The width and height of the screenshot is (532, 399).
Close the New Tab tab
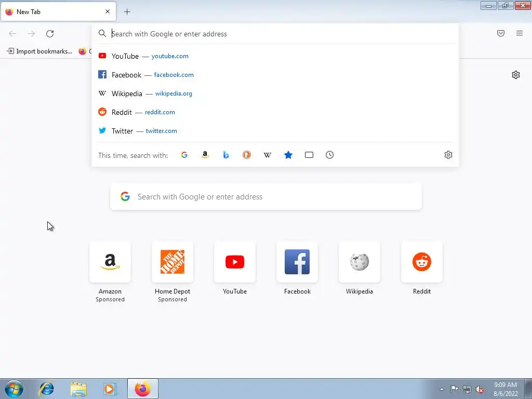(x=108, y=11)
